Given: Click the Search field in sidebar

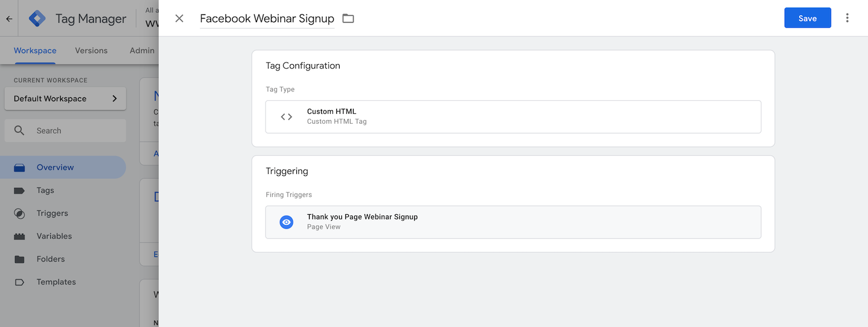Looking at the screenshot, I should tap(65, 131).
